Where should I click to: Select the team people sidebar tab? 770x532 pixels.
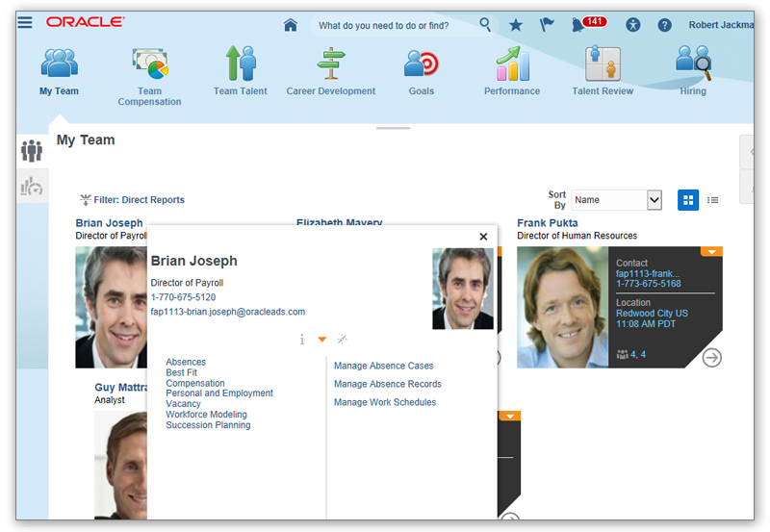click(32, 151)
